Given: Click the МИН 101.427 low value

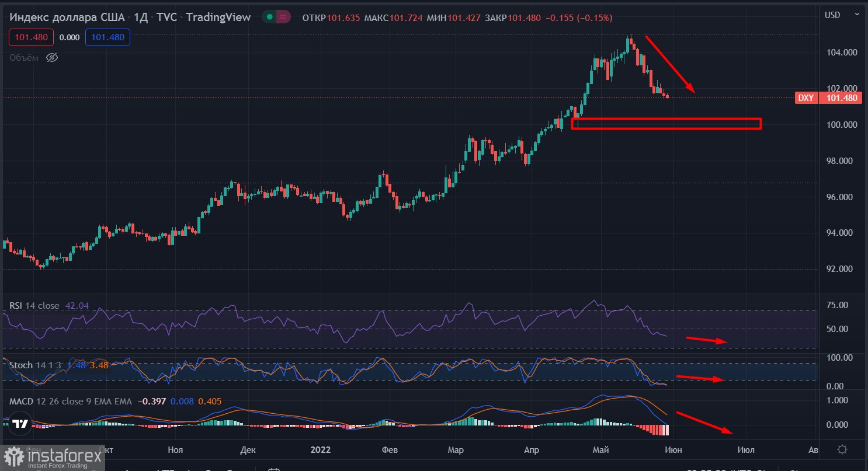Looking at the screenshot, I should (x=454, y=18).
